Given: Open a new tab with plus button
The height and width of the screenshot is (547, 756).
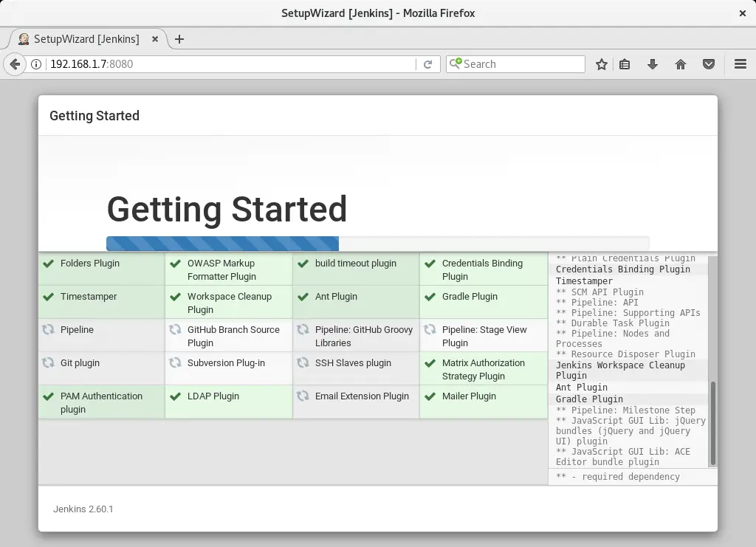Looking at the screenshot, I should pos(179,39).
